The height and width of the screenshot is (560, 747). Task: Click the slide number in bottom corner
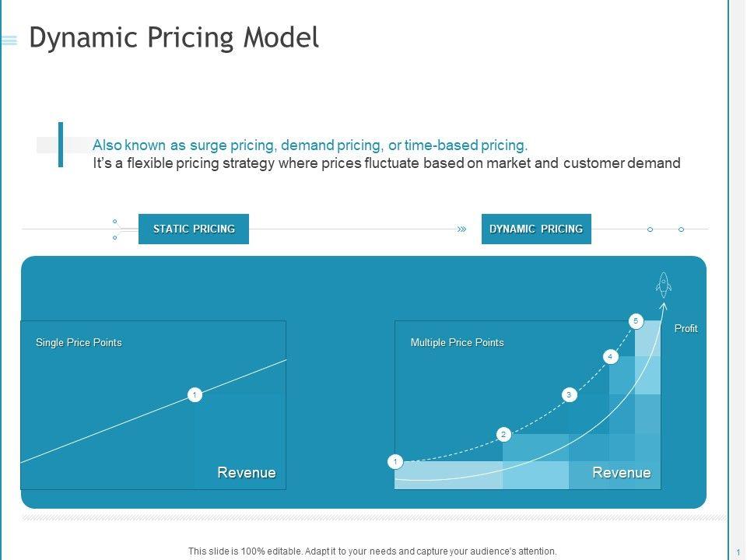[737, 552]
